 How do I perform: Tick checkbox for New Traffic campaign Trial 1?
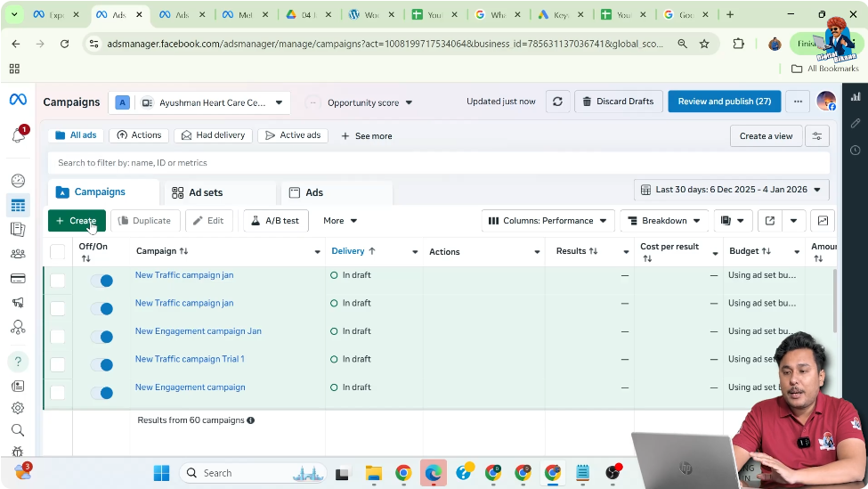58,364
